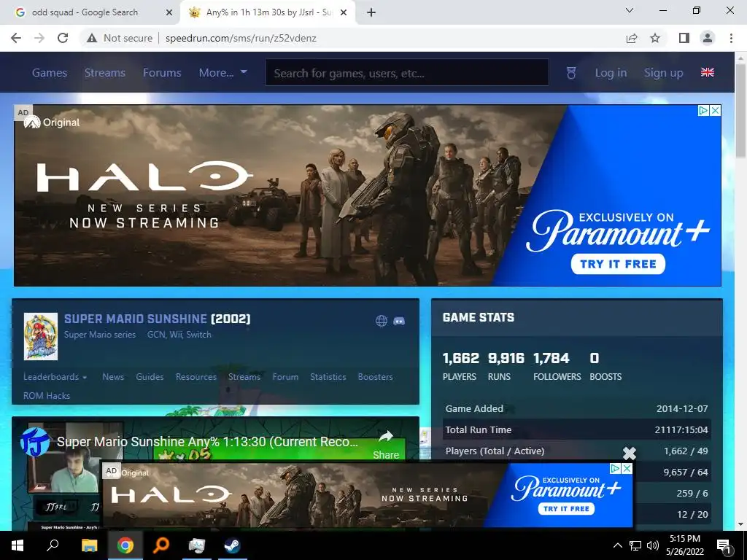Click the Not secure warning icon
This screenshot has height=560, width=747.
[92, 38]
